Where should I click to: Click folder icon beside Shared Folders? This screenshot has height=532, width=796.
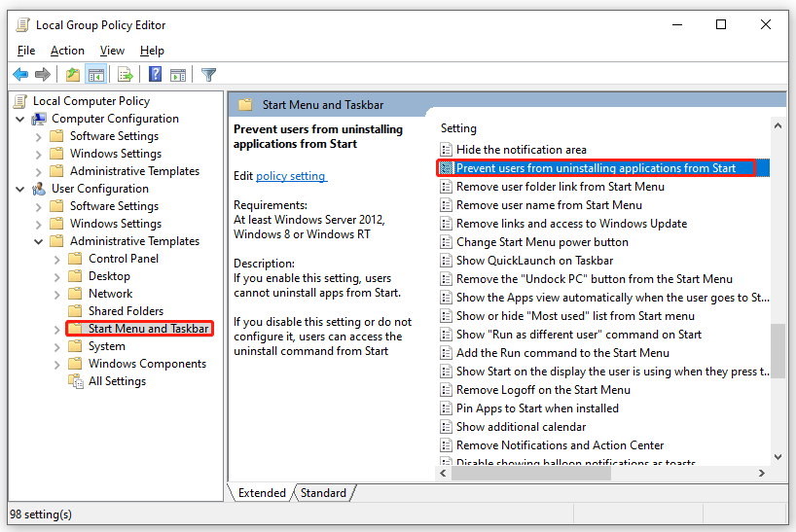[75, 311]
